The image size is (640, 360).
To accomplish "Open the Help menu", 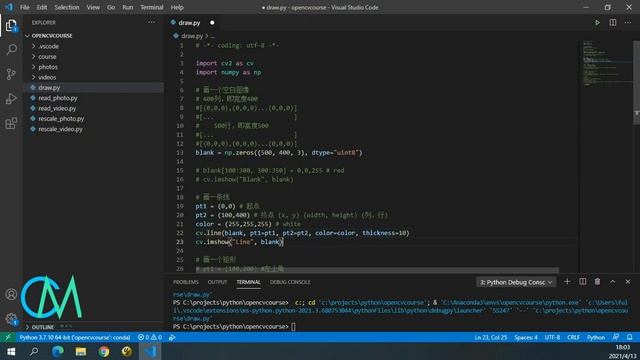I will (177, 7).
